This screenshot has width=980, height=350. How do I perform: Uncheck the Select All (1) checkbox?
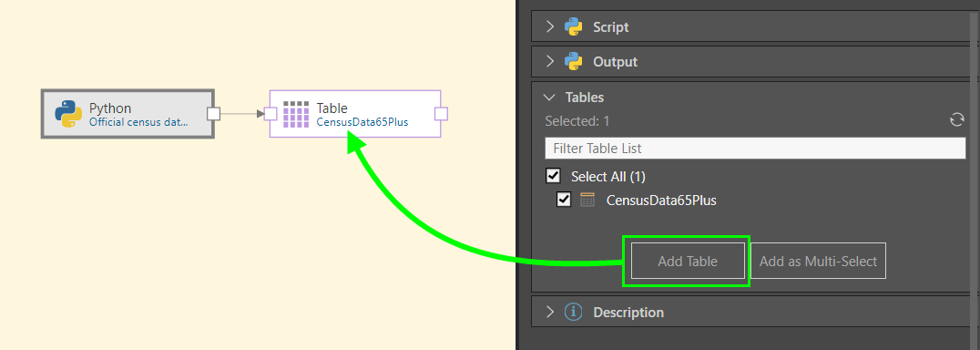[553, 176]
